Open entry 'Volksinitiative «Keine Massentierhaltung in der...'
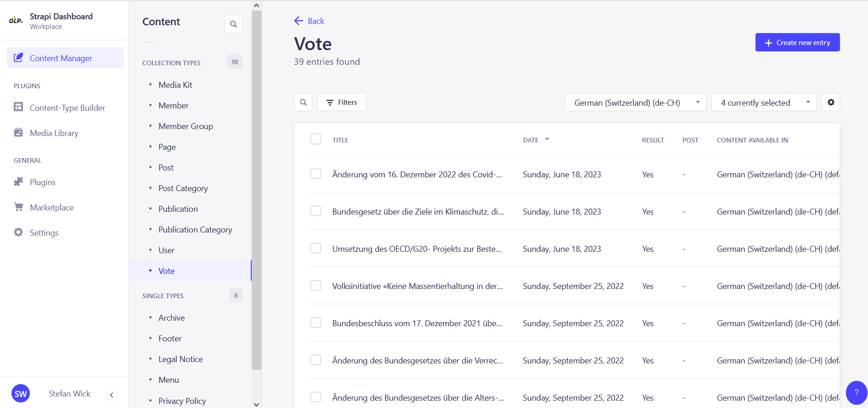 pos(417,286)
